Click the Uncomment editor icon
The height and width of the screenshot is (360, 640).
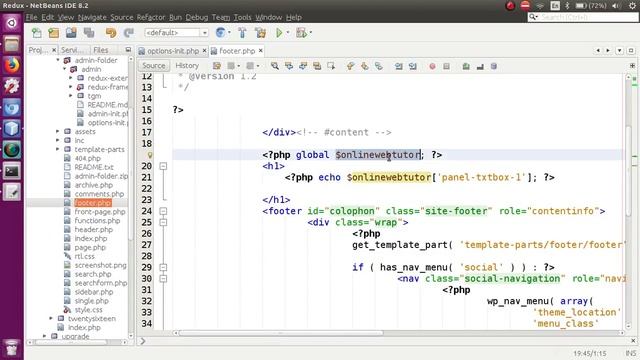(480, 66)
